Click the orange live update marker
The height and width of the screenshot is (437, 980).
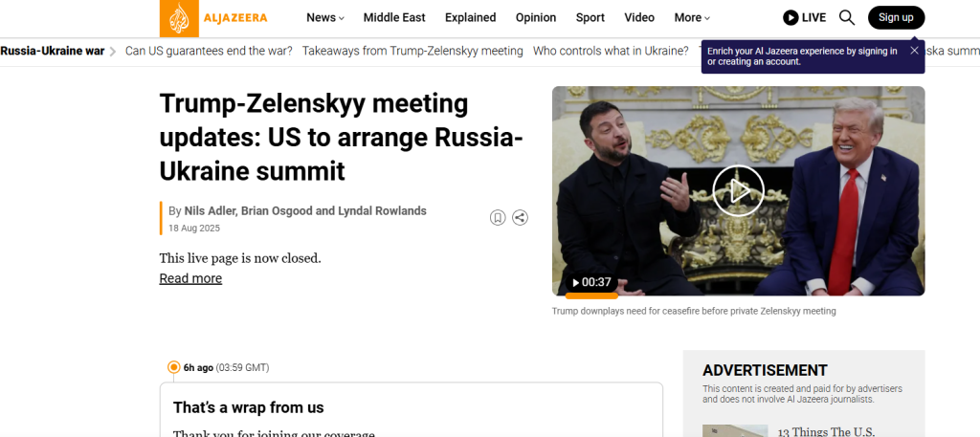pos(174,368)
